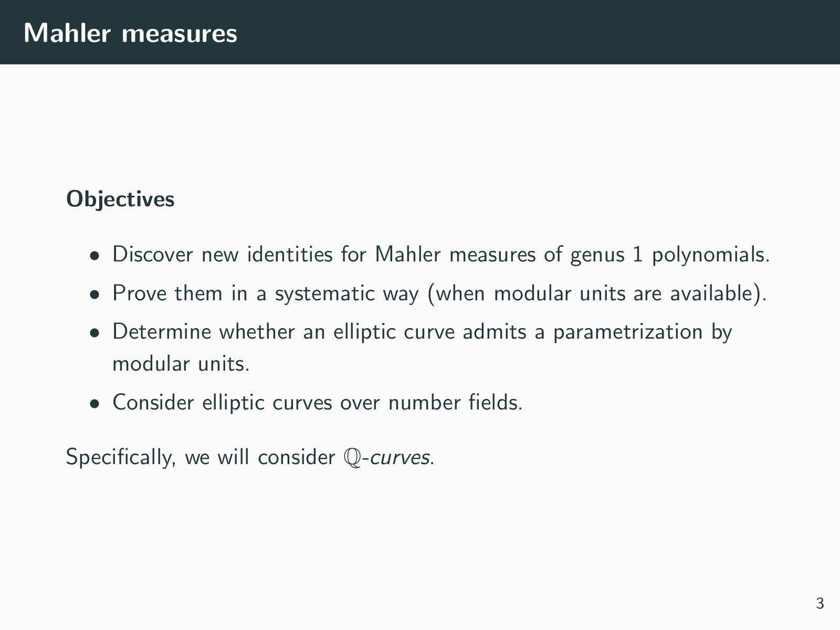Image resolution: width=840 pixels, height=630 pixels.
Task: Click the parenthetical "(when modular units are available)"
Action: [597, 293]
